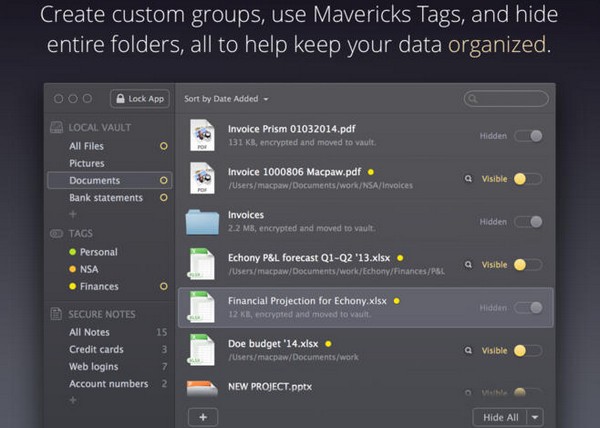Screen dimensions: 600x428
Task: Click the search field
Action: pyautogui.click(x=507, y=99)
